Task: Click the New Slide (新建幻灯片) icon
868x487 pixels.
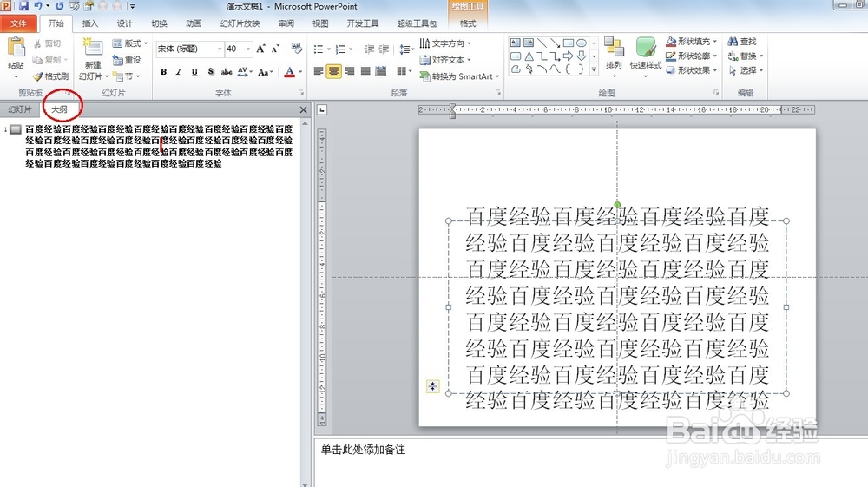Action: [x=92, y=47]
